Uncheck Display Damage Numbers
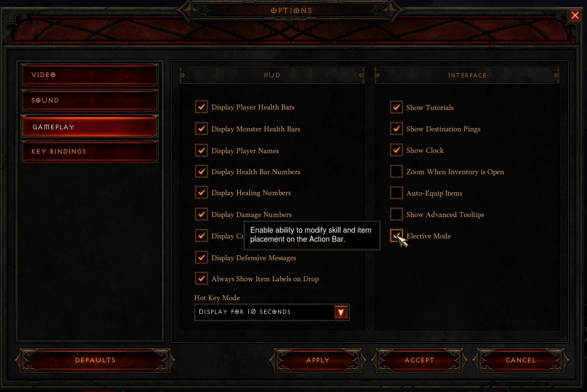 click(x=202, y=214)
